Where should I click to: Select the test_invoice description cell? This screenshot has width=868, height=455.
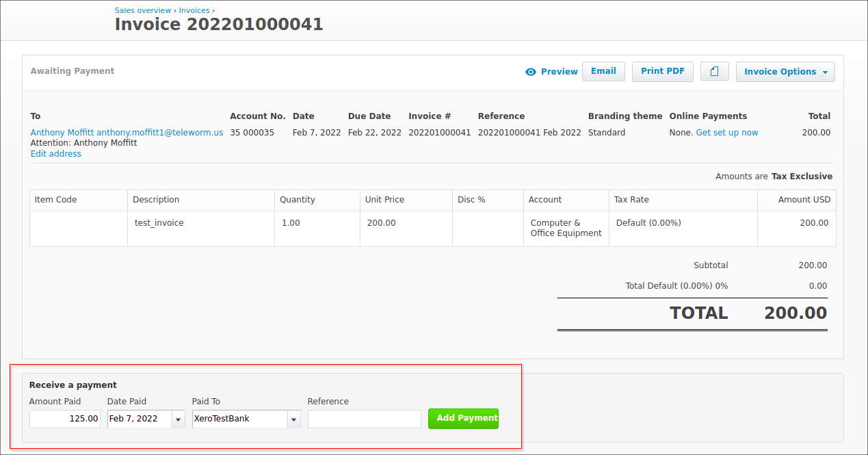coord(159,223)
